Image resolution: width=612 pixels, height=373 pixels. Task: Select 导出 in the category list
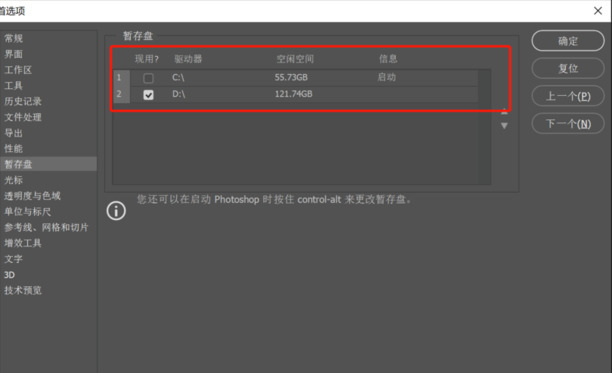(x=14, y=133)
